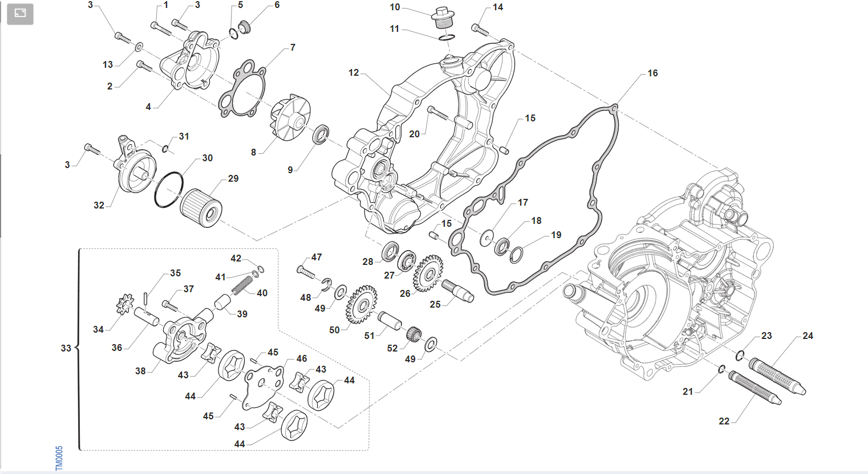Click callout number 47 label
This screenshot has height=474, width=868.
(317, 258)
